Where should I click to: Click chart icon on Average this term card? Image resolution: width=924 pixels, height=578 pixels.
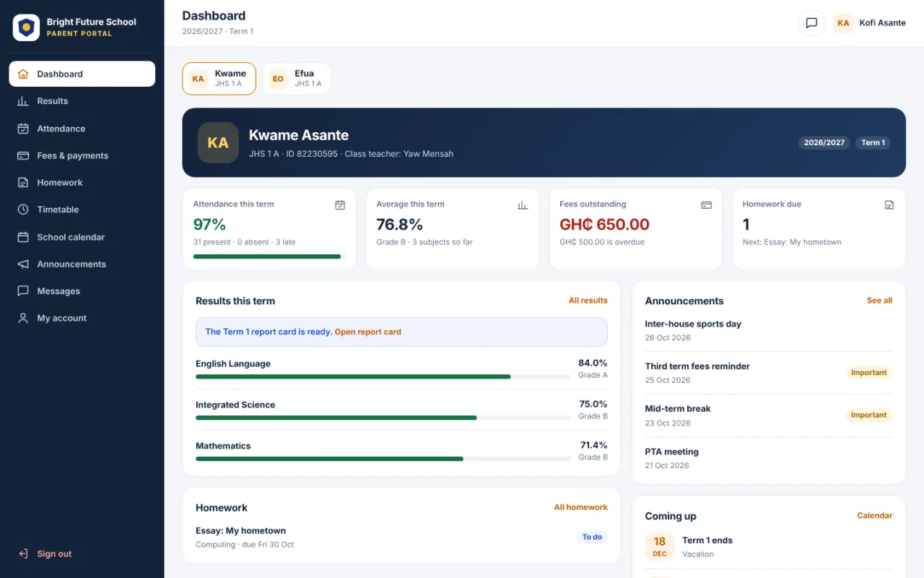coord(523,205)
